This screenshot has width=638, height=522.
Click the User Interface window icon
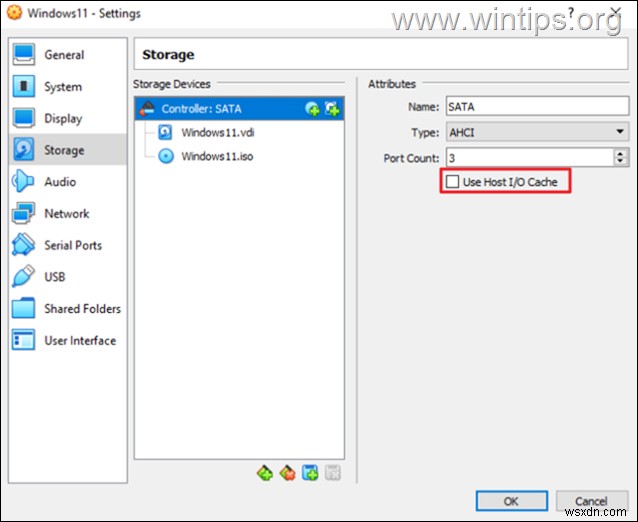pos(24,340)
